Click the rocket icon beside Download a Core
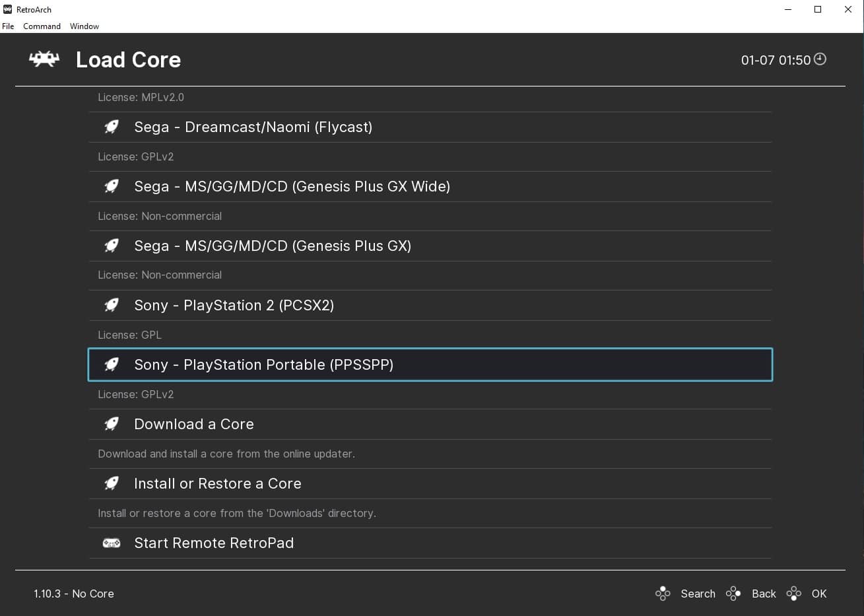Image resolution: width=864 pixels, height=616 pixels. tap(112, 424)
